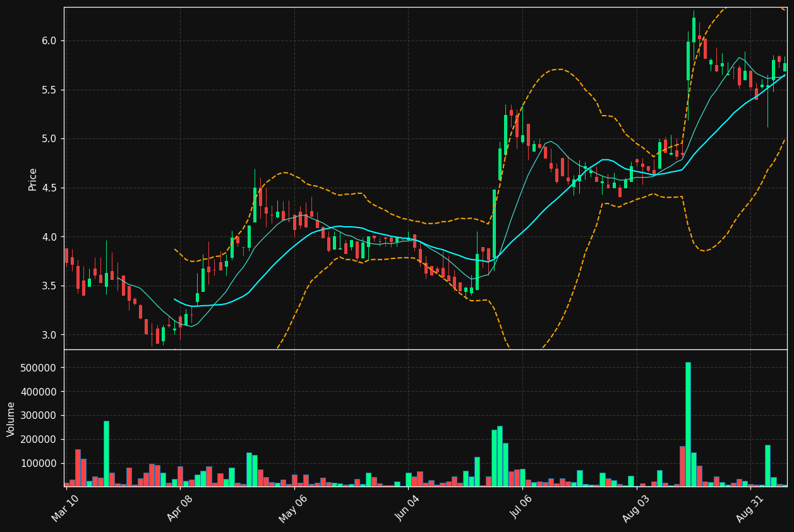Screen dimensions: 794x532
Task: Pick the "Aug 03" date label
Action: click(x=635, y=509)
